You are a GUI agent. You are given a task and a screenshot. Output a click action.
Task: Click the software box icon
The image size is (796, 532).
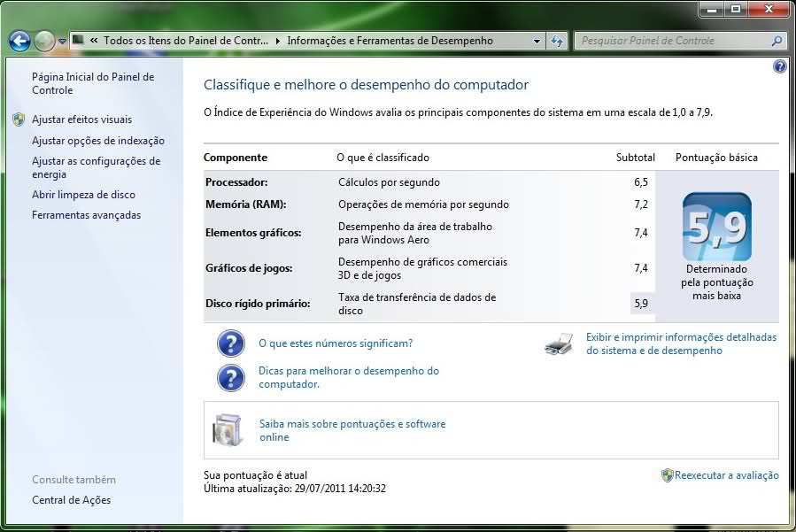(x=227, y=430)
